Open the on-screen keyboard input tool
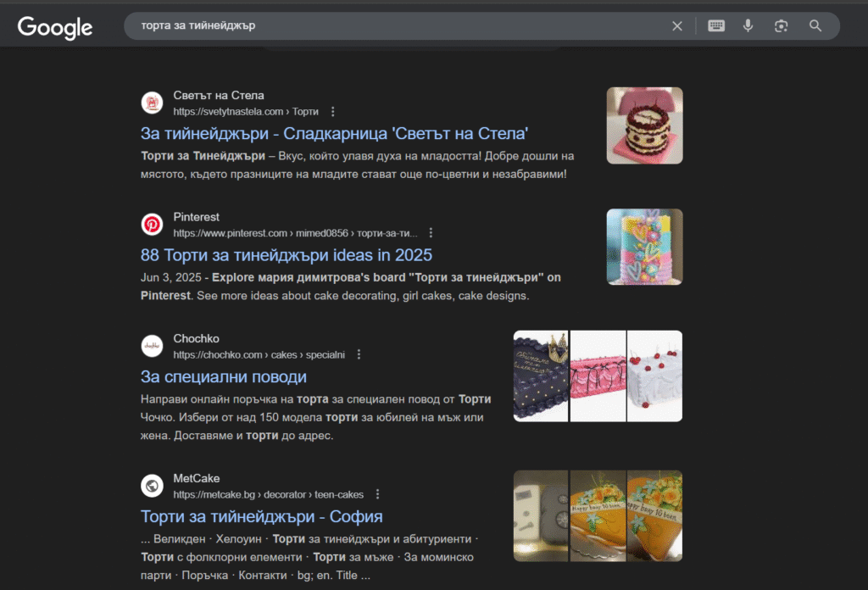Image resolution: width=868 pixels, height=590 pixels. [716, 26]
